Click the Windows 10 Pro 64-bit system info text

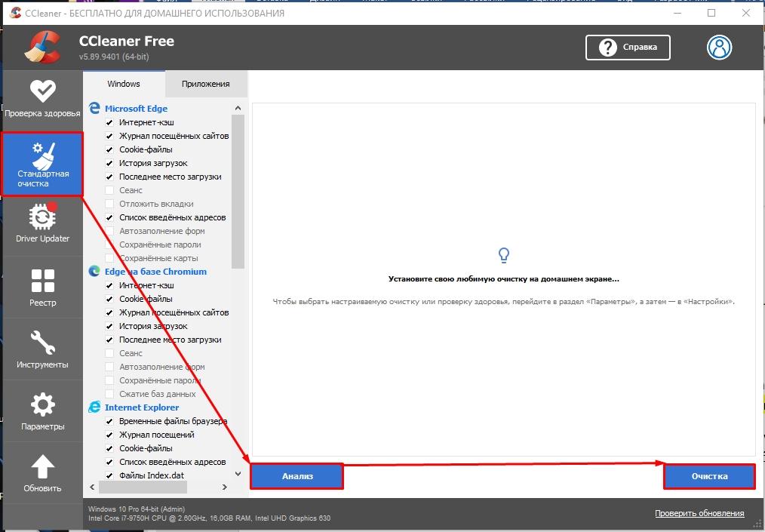137,509
